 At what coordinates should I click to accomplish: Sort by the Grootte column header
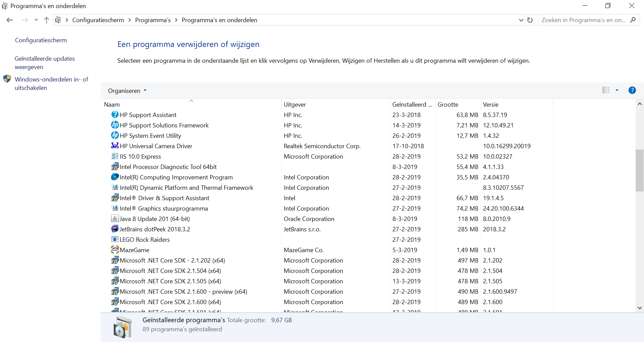(x=458, y=104)
